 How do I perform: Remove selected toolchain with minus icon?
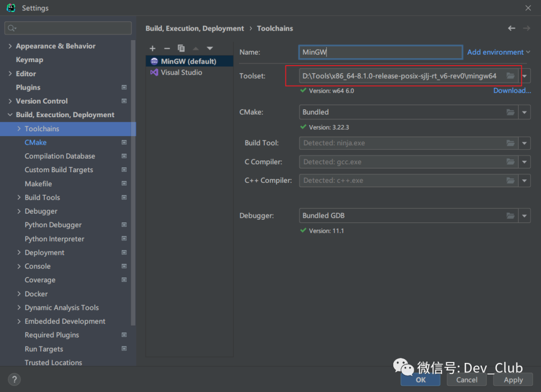[167, 49]
